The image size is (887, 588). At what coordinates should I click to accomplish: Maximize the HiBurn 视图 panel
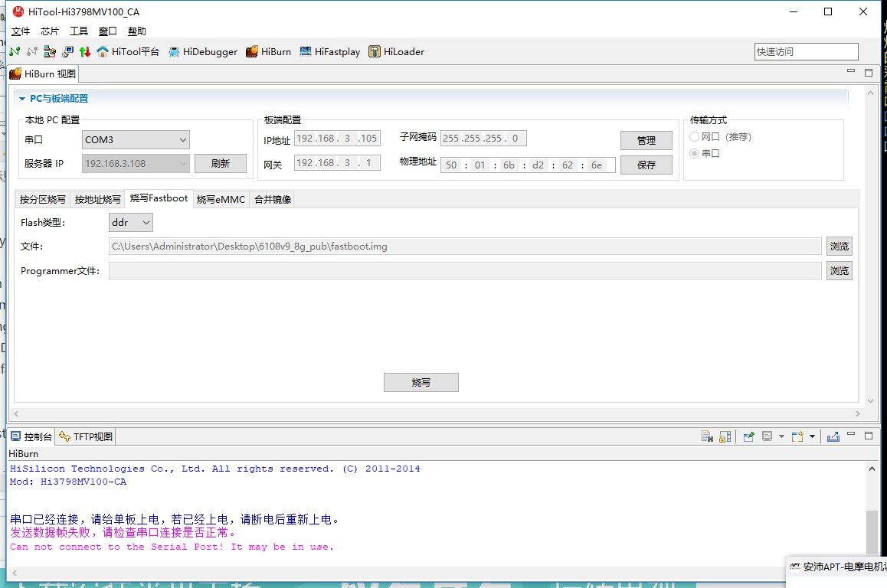[869, 73]
